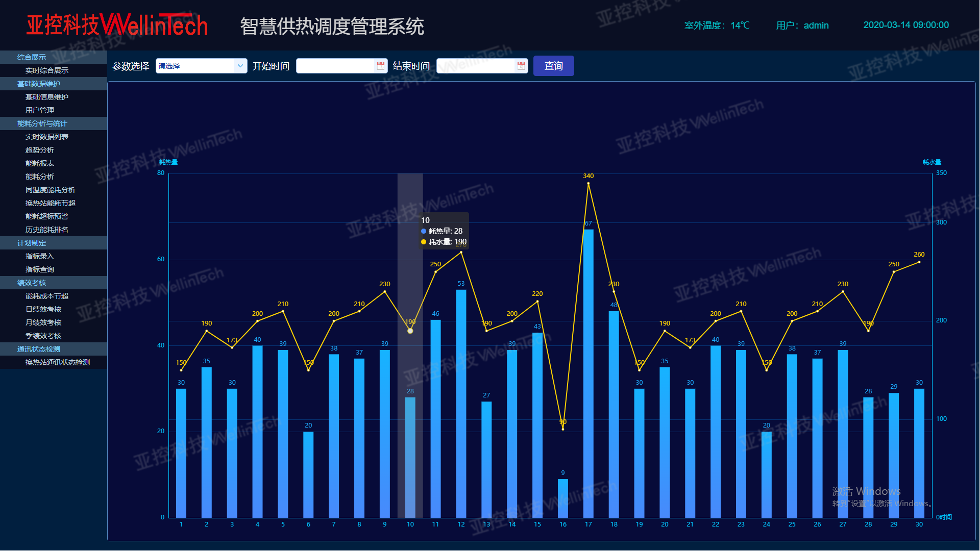Click the day 29 bar labeled 29
980x551 pixels.
pos(894,456)
